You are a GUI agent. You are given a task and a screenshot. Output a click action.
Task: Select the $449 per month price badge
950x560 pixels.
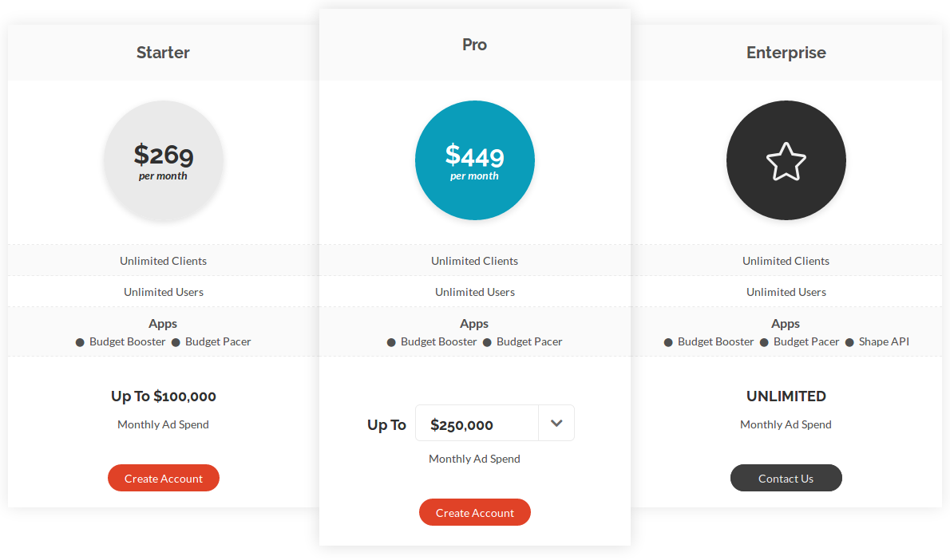coord(475,160)
